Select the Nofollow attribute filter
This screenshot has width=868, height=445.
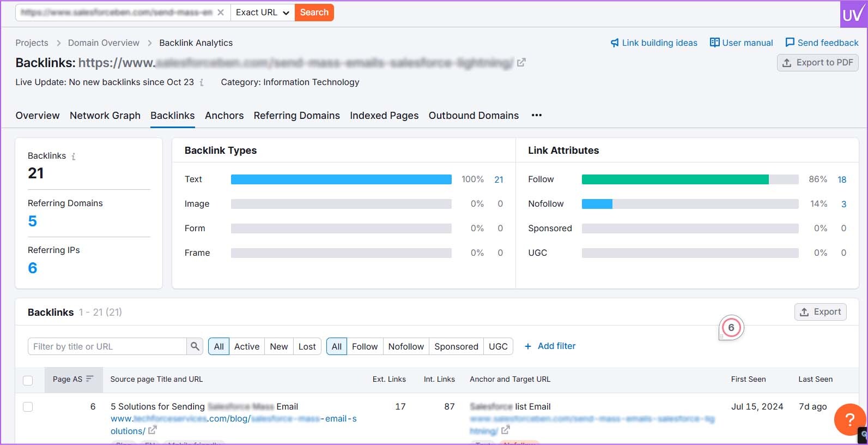pos(406,346)
